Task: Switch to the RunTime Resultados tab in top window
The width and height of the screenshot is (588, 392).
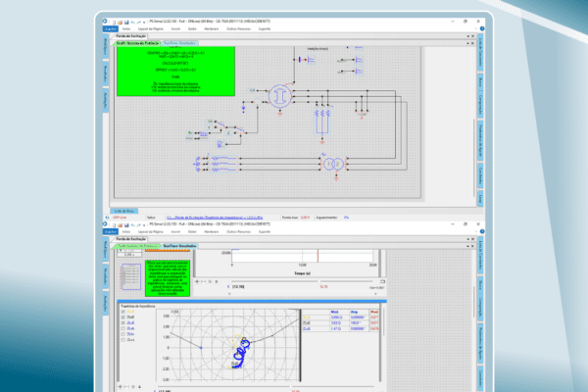Action: point(179,43)
